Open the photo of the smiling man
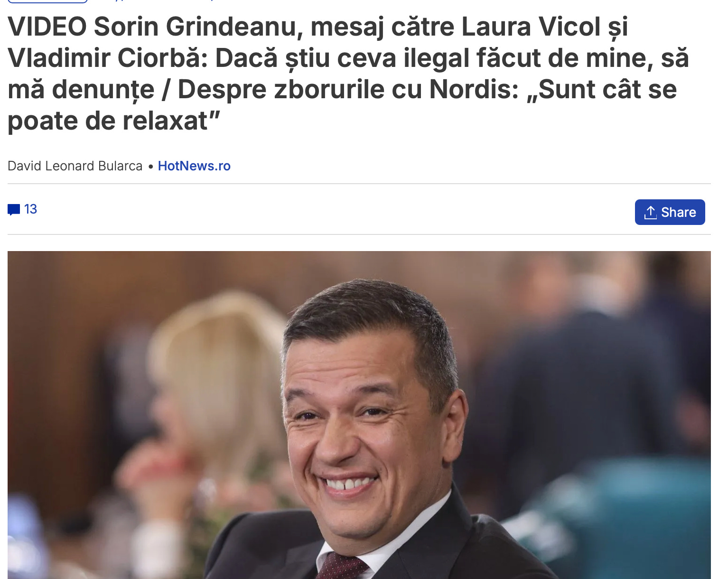The image size is (728, 579). coord(359,415)
